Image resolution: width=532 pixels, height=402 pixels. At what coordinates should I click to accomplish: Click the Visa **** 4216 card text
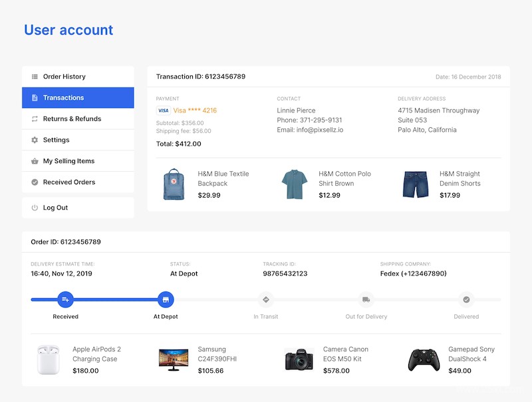coord(195,110)
